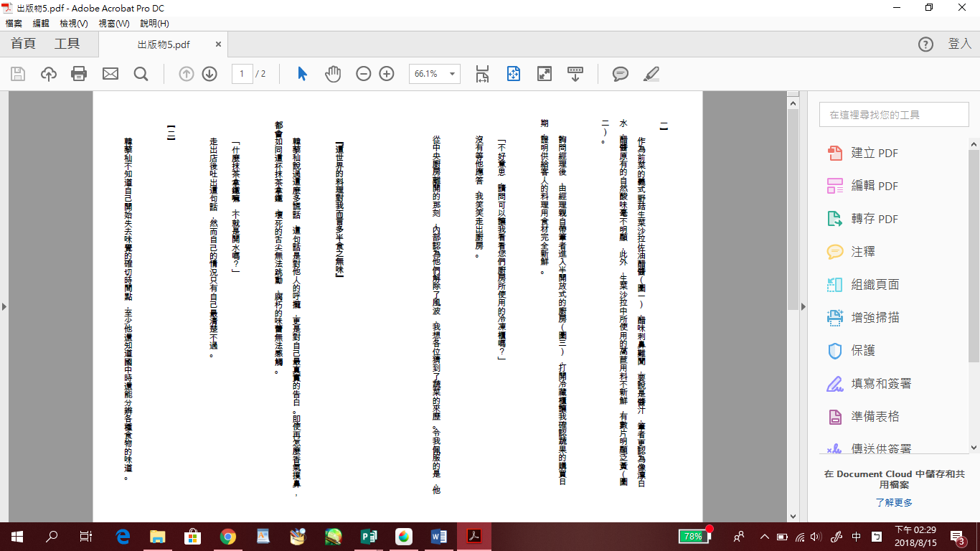This screenshot has height=551, width=980.
Task: Click the Zoom out minus button
Action: coord(364,74)
